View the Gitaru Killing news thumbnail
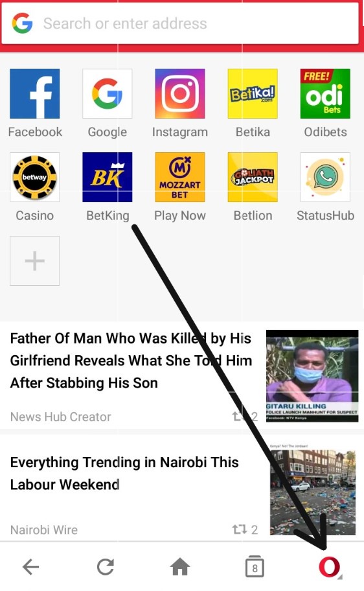 pyautogui.click(x=312, y=376)
